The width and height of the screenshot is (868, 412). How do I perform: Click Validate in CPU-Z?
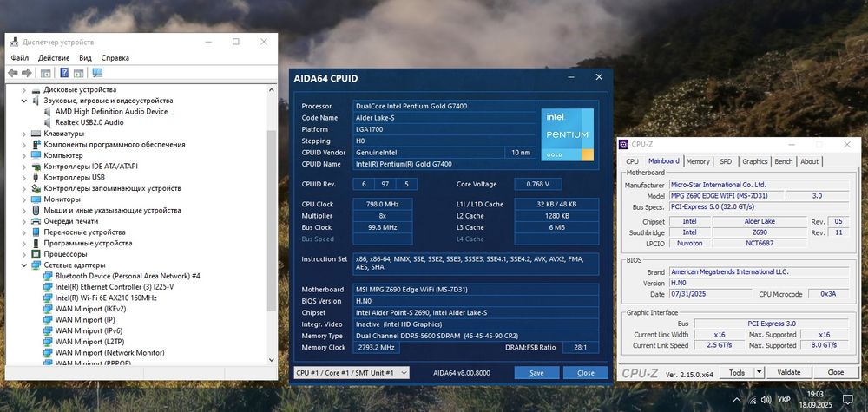(x=789, y=373)
